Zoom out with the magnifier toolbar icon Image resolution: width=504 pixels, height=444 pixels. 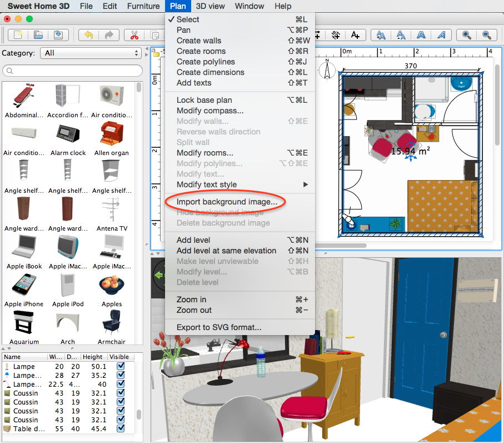pyautogui.click(x=487, y=34)
